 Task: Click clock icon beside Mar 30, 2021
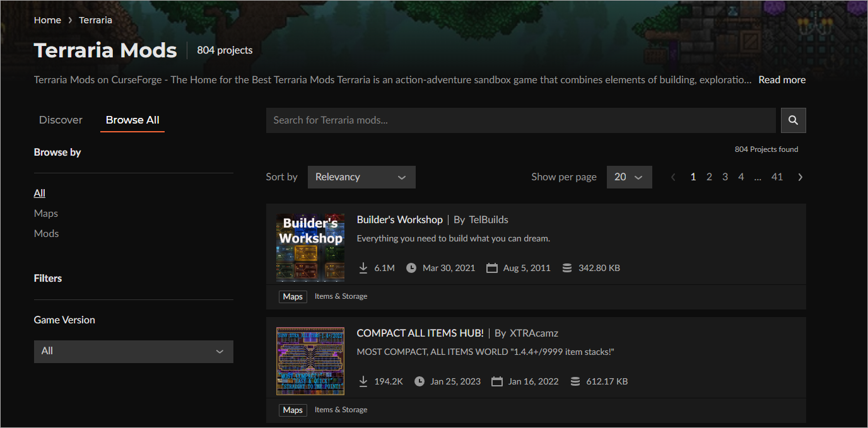click(411, 268)
